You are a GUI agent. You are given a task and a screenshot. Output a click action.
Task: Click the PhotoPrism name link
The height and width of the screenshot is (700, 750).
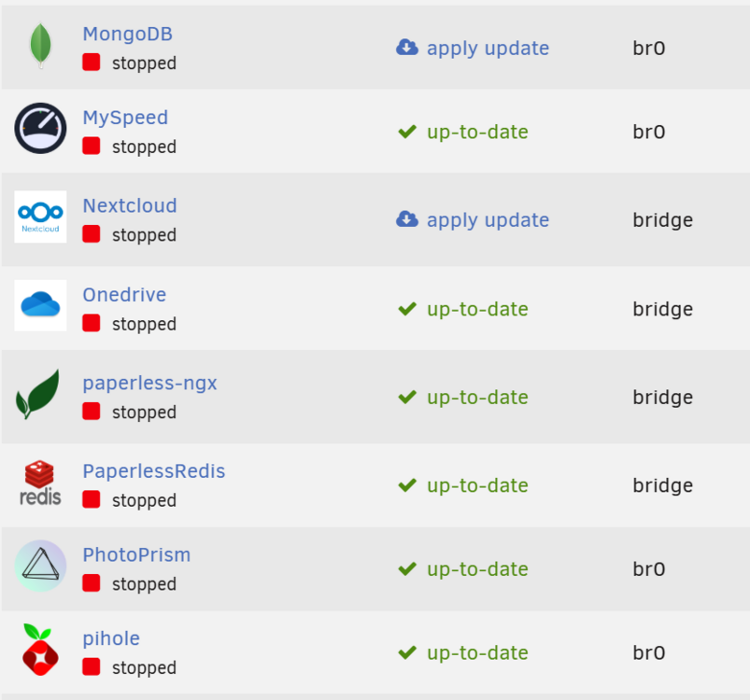pos(136,554)
